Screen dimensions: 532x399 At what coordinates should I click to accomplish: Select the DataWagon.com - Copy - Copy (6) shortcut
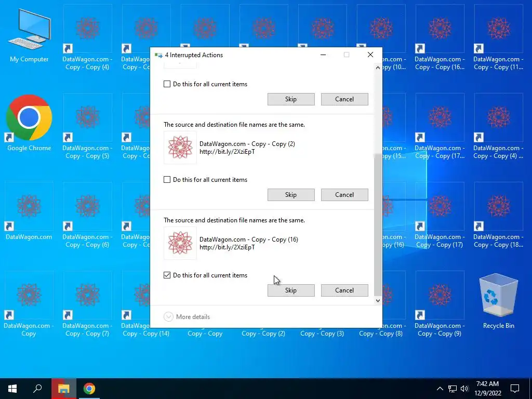87,215
